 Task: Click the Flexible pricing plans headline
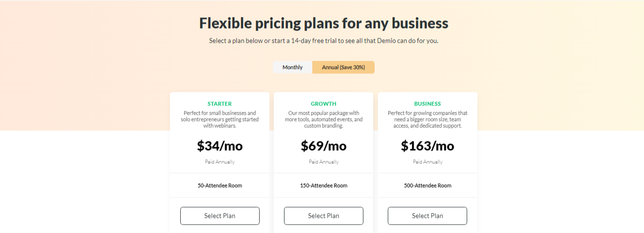tap(323, 23)
